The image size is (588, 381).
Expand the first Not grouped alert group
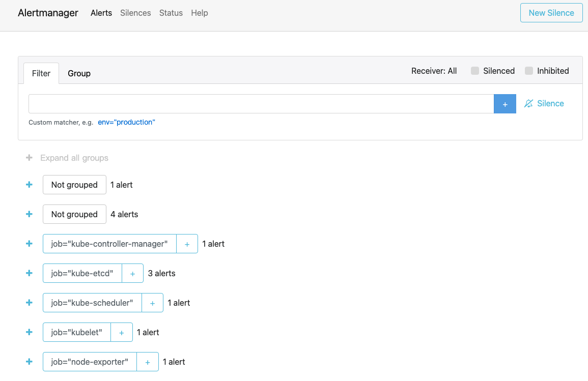29,185
